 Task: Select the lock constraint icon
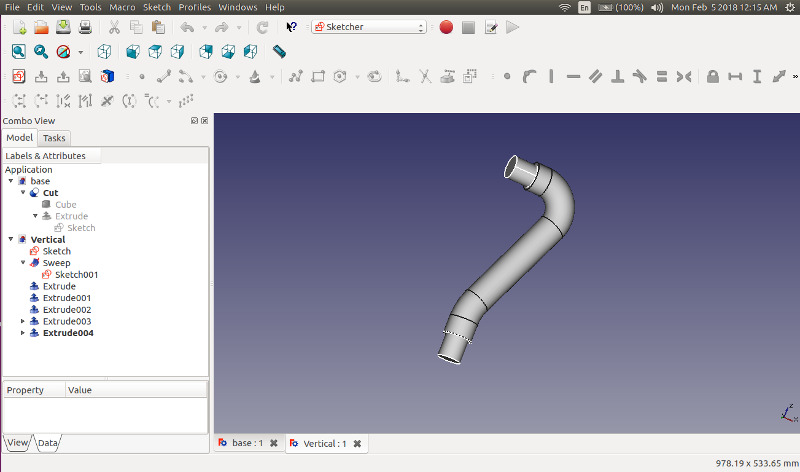pos(712,76)
